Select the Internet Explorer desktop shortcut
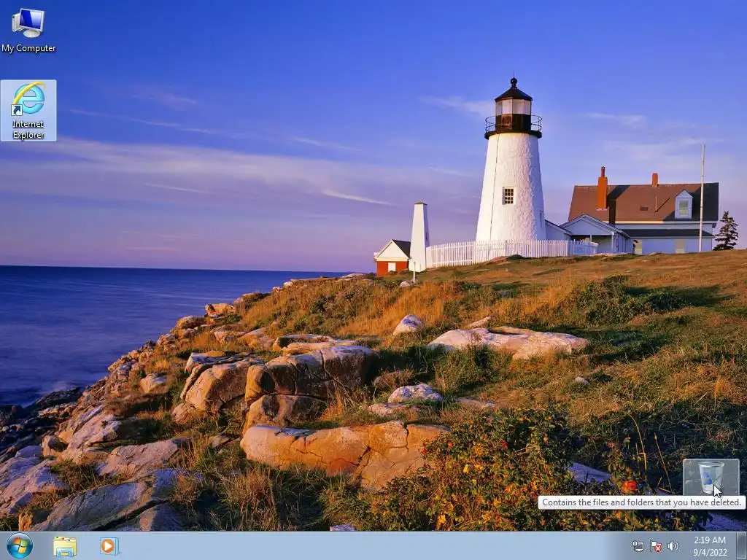 (28, 111)
